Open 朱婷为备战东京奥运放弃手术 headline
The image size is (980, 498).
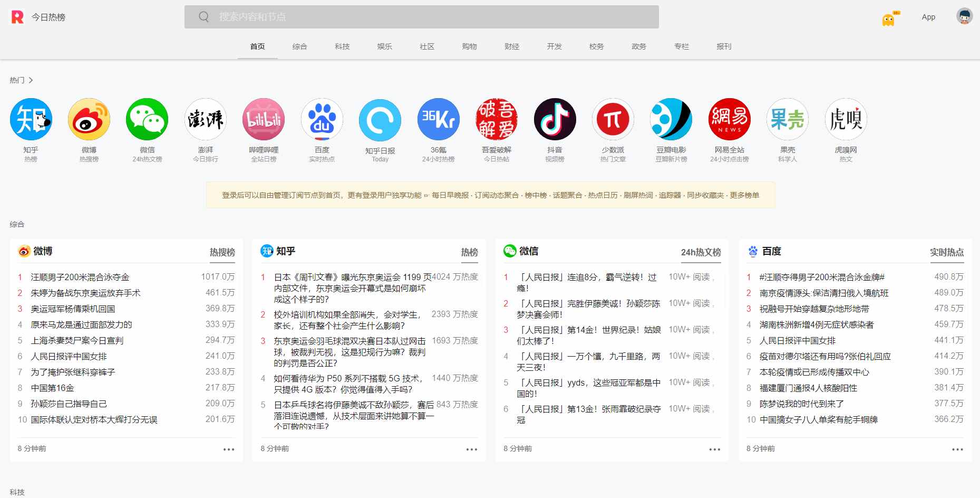[85, 293]
